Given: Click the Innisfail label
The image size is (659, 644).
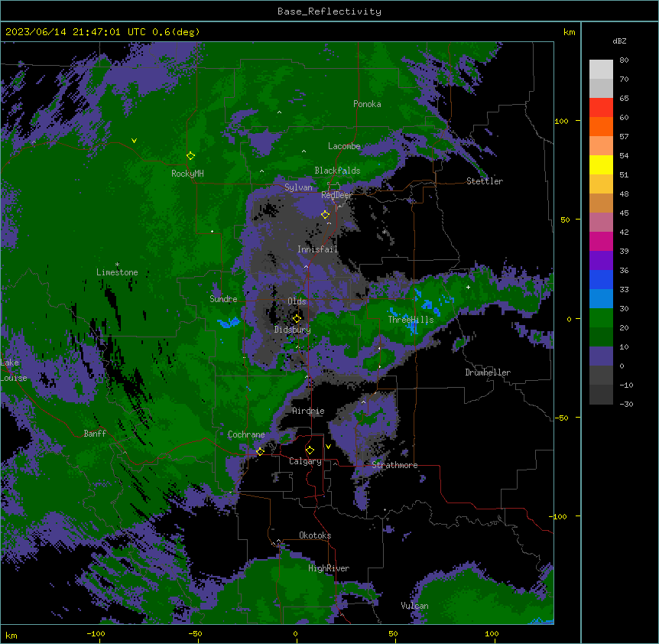Looking at the screenshot, I should click(317, 249).
